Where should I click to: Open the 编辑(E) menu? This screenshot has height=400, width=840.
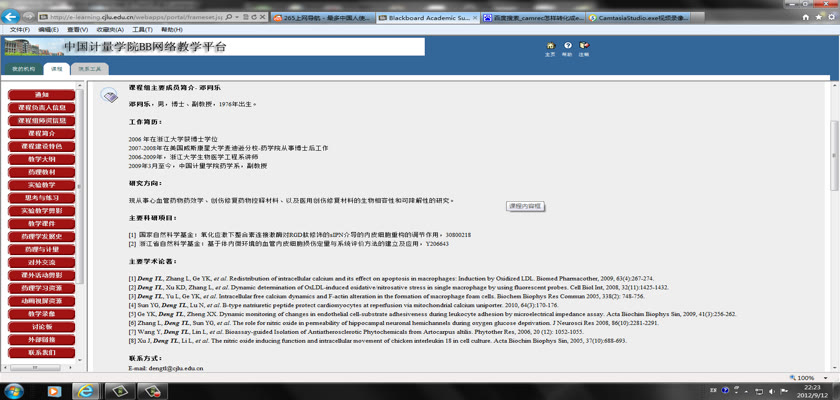(x=48, y=29)
